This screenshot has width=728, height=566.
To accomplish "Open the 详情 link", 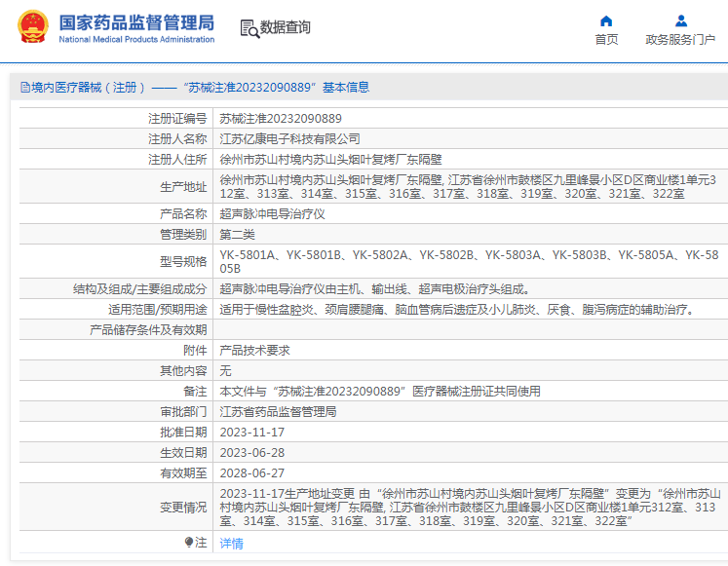I will 231,543.
